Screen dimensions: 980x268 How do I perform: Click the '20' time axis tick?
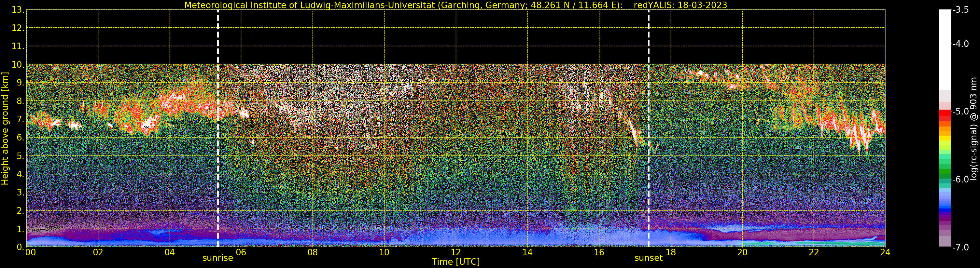coord(742,252)
